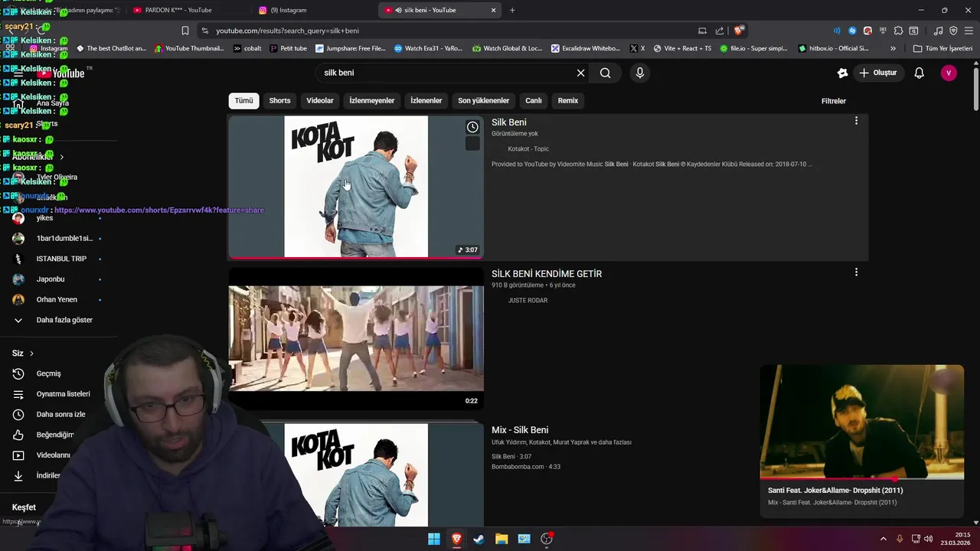Select the Remix filter chip

click(x=568, y=101)
